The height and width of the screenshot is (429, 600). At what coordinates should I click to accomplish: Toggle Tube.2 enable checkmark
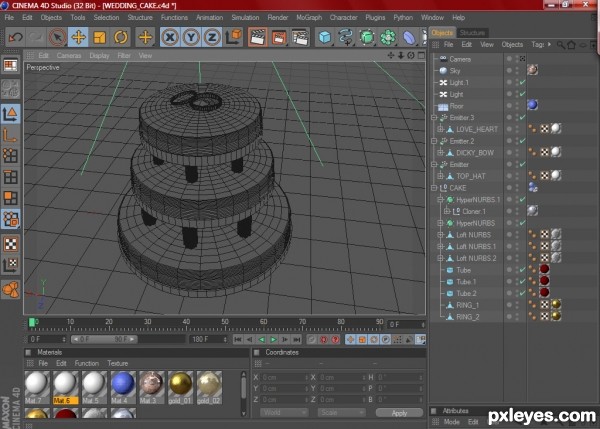[x=522, y=294]
